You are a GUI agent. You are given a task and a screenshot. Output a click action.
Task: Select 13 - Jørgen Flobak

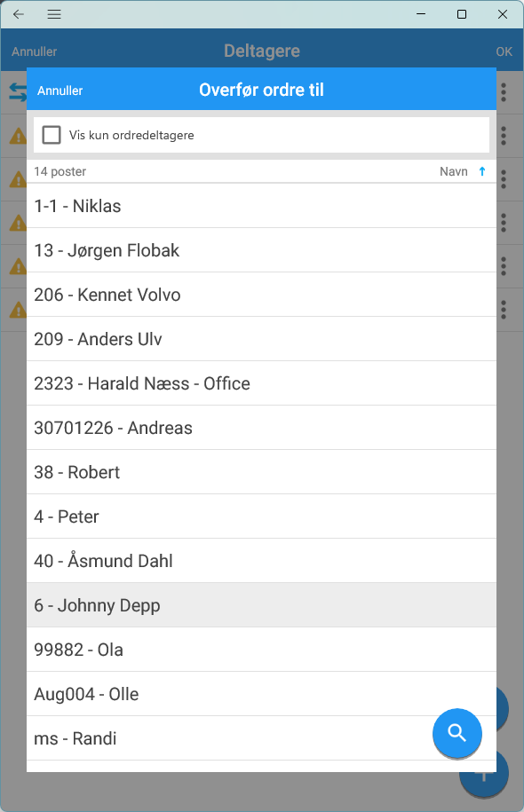(261, 250)
